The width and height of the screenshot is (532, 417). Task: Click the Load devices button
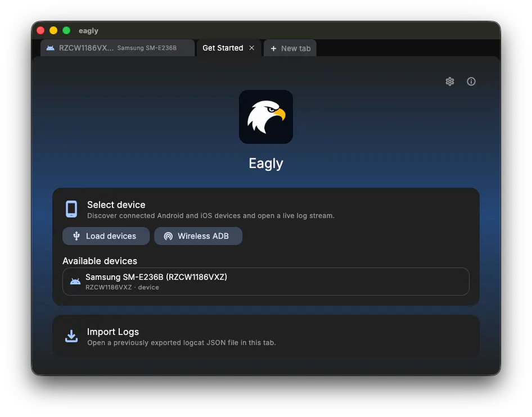(x=106, y=236)
